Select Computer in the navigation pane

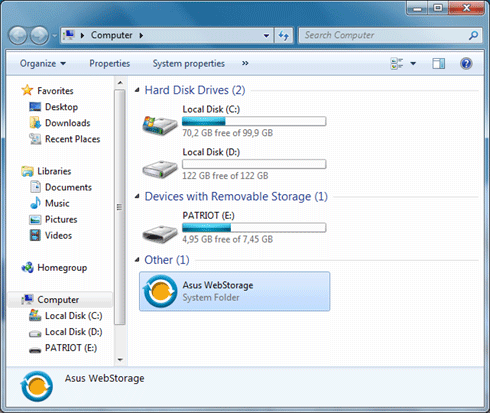coord(58,299)
